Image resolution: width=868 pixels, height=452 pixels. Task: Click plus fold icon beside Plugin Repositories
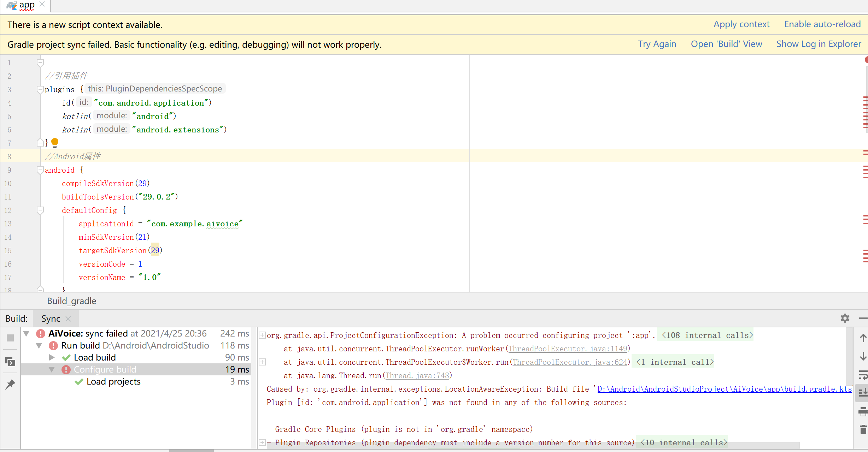pos(262,442)
